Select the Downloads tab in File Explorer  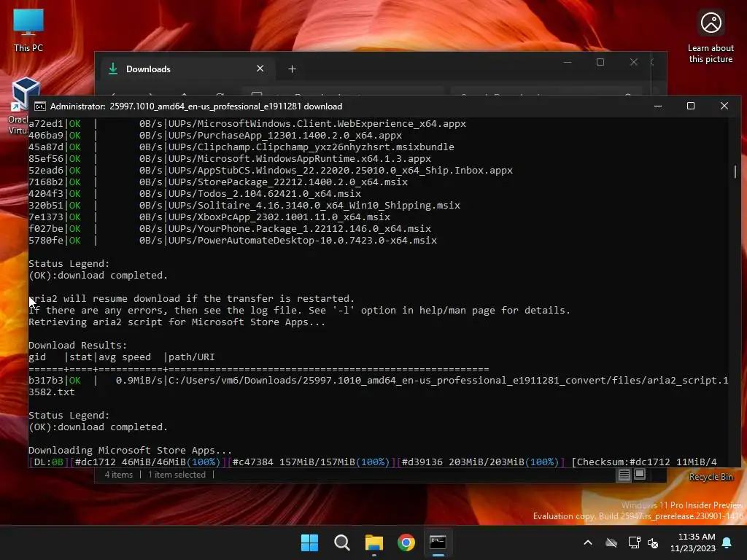point(186,69)
